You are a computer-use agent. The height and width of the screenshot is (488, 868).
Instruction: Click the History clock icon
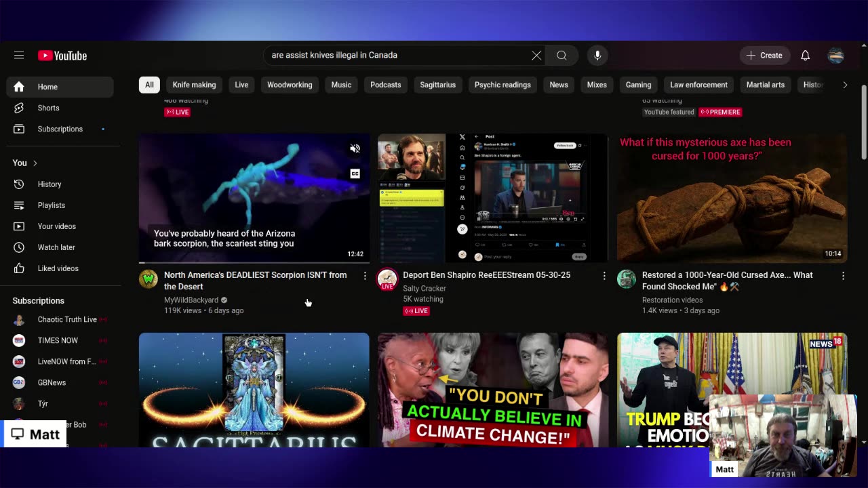coord(19,184)
